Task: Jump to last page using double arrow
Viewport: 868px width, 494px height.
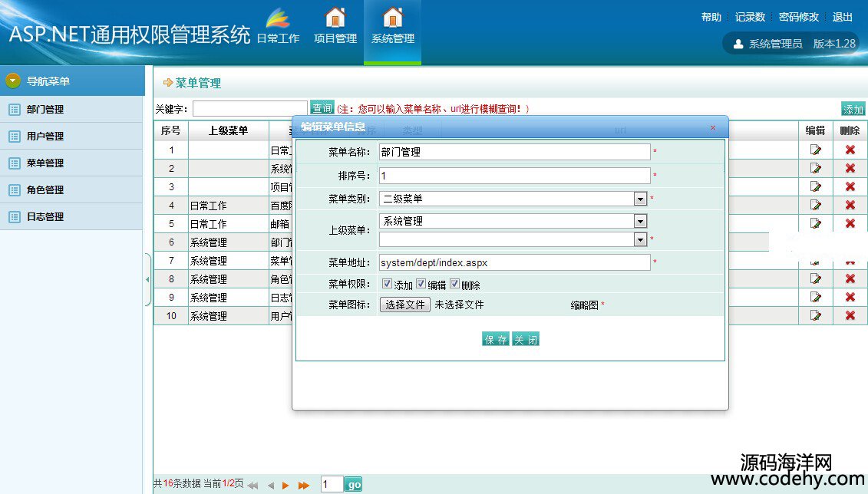Action: (x=304, y=485)
